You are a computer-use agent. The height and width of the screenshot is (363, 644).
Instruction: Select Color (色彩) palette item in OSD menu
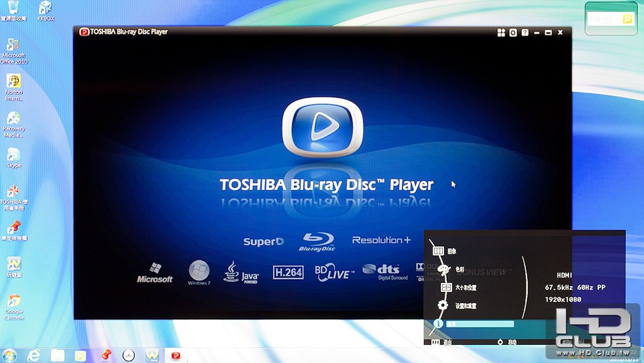[451, 270]
